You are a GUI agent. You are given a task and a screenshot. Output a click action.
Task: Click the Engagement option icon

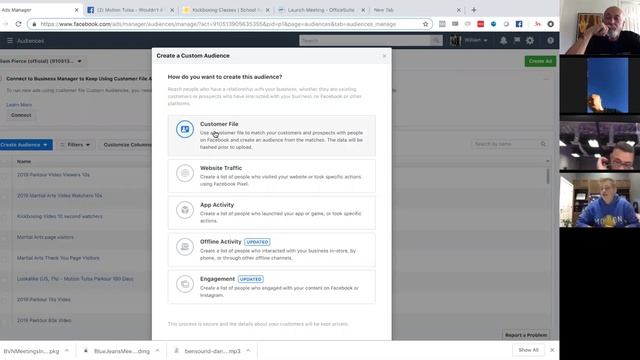[185, 284]
